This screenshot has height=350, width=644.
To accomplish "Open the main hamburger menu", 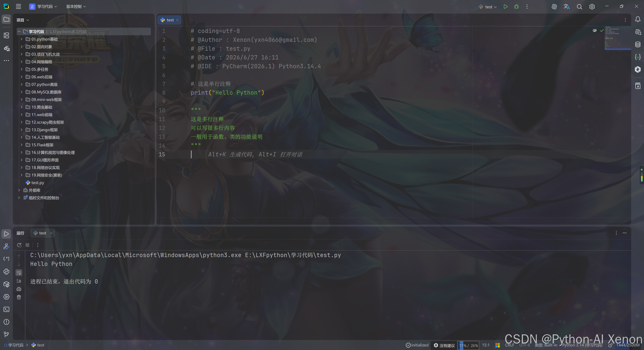I will pos(18,7).
